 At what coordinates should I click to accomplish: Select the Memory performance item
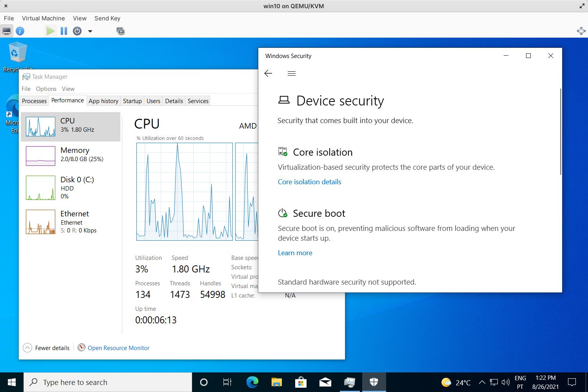pyautogui.click(x=71, y=156)
